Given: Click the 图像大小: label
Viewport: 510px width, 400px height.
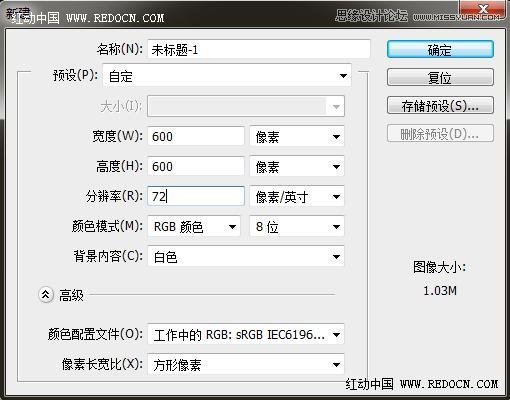Looking at the screenshot, I should [x=439, y=267].
